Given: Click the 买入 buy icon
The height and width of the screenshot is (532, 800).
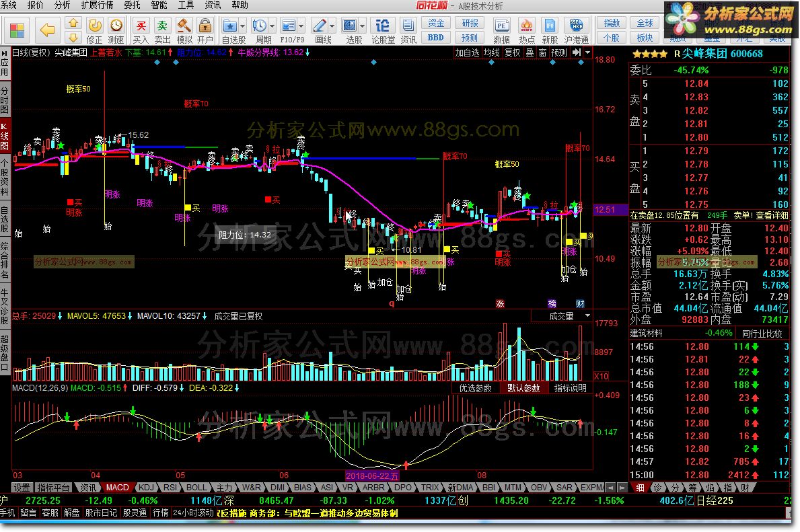Looking at the screenshot, I should click(141, 31).
